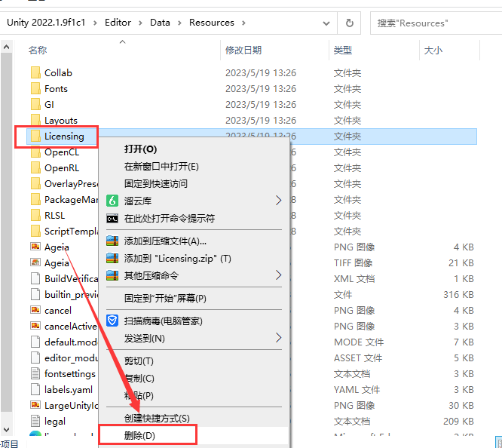502x448 pixels.
Task: Click the 209 KB size value
Action: pyautogui.click(x=458, y=421)
